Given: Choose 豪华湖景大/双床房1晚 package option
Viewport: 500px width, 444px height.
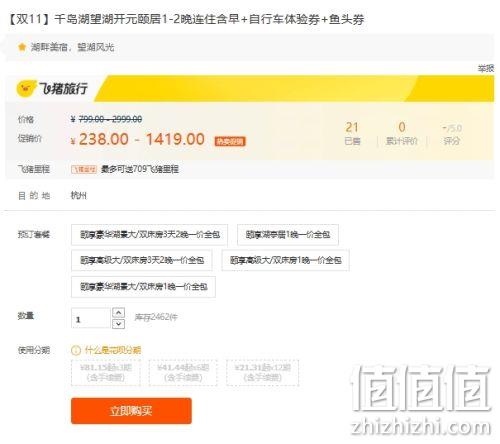Looking at the screenshot, I should 143,287.
